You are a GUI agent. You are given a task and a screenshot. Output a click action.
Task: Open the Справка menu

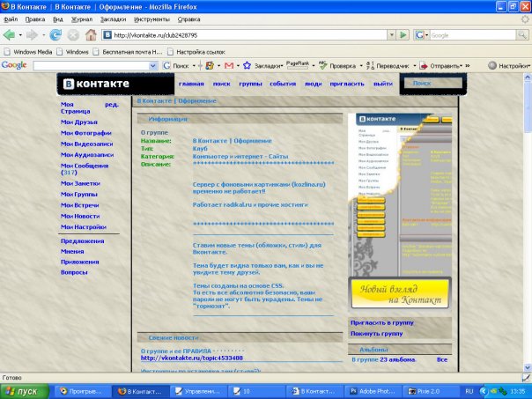pyautogui.click(x=188, y=19)
